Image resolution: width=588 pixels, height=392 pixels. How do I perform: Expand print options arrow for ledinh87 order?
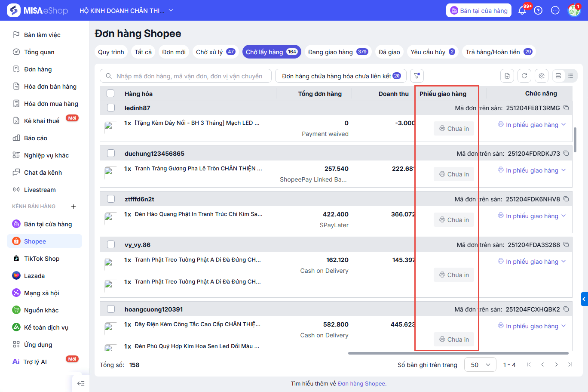point(563,125)
